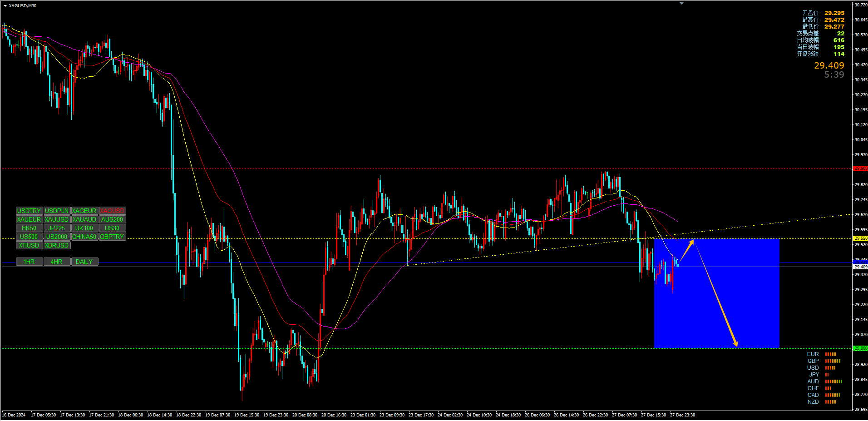Click the open change value 114
The width and height of the screenshot is (868, 421).
point(839,54)
